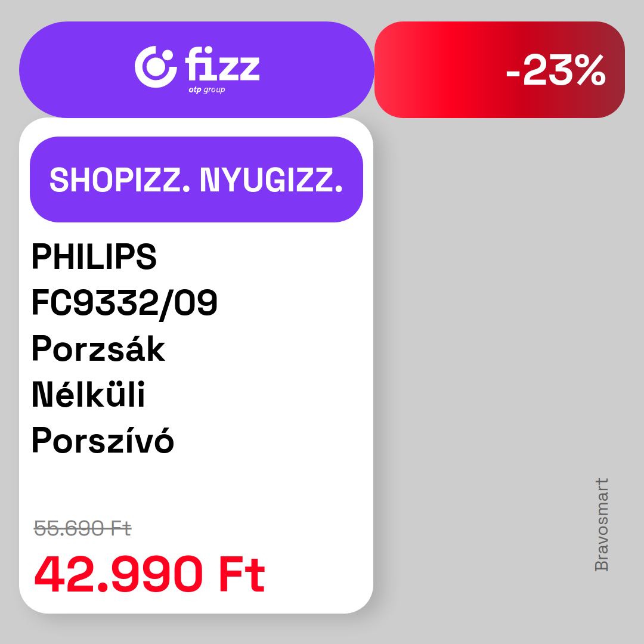Select the PHILIPS brand name

tap(94, 256)
